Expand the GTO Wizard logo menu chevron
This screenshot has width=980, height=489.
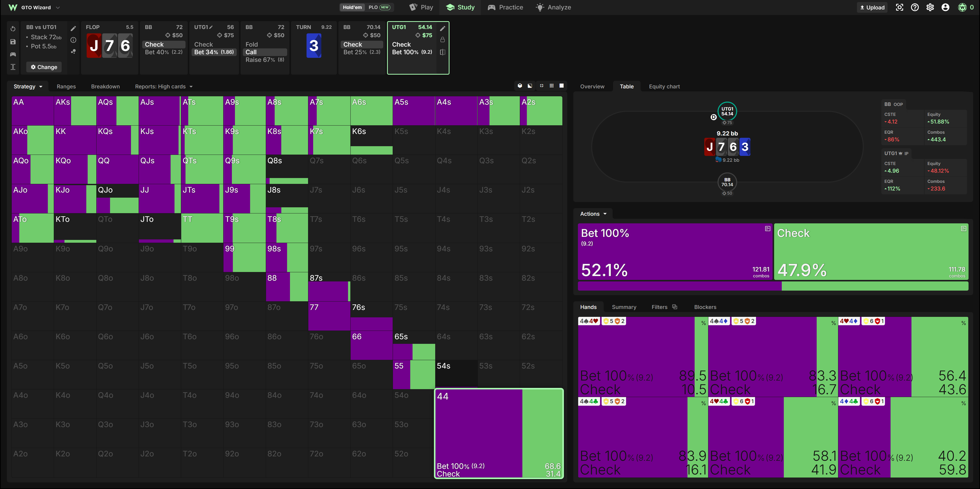click(x=58, y=7)
